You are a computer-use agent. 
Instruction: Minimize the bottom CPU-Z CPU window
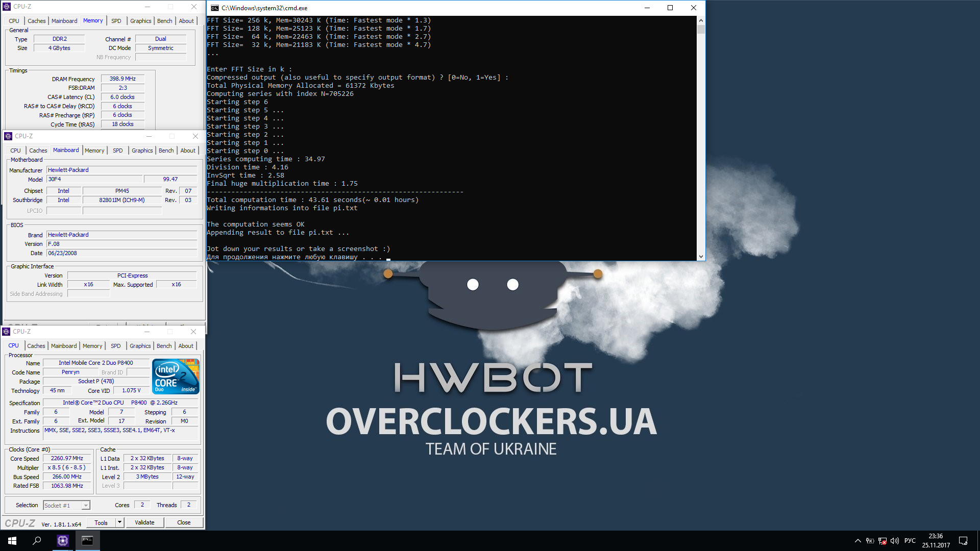[147, 332]
